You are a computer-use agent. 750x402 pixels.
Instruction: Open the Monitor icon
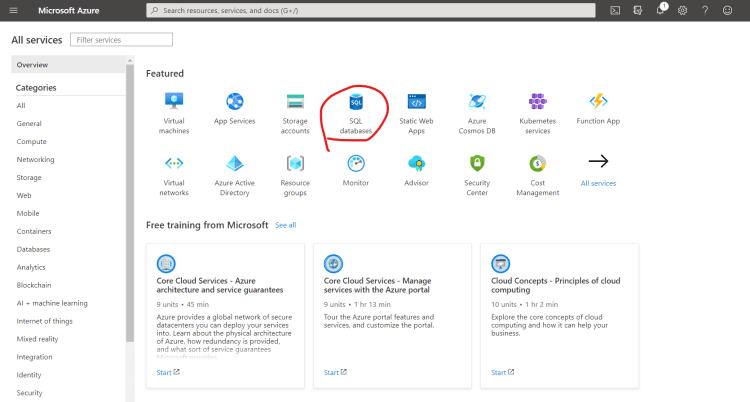click(x=356, y=163)
